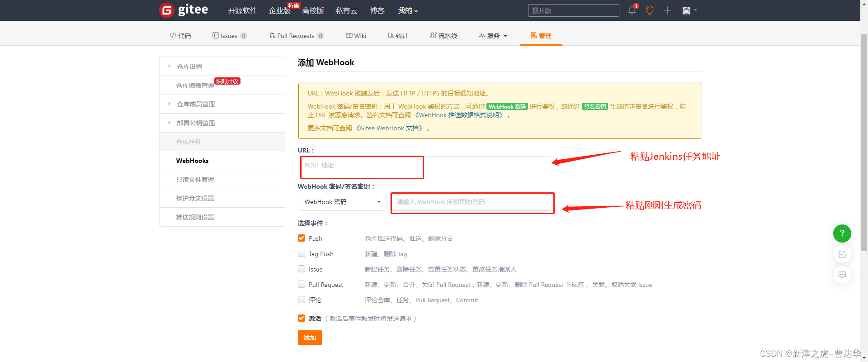This screenshot has width=868, height=362.
Task: Expand the 我的 menu in header
Action: (408, 10)
